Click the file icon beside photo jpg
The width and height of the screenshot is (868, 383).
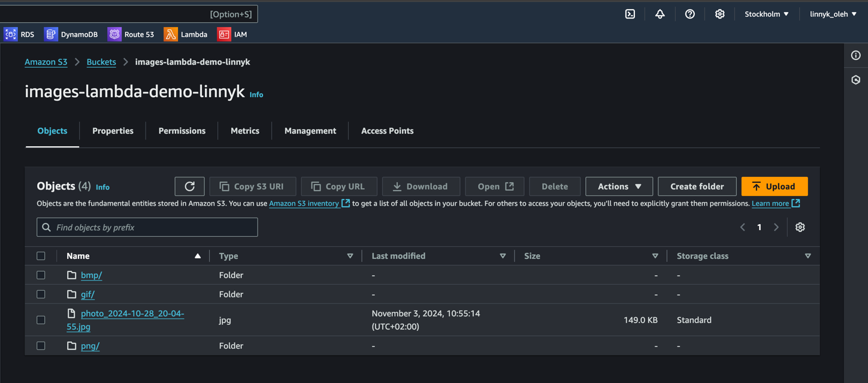[x=72, y=313]
